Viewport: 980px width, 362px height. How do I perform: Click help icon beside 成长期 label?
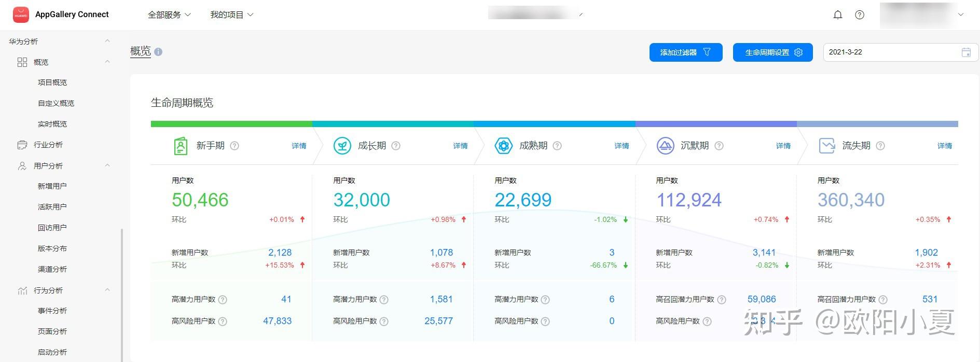(x=396, y=146)
